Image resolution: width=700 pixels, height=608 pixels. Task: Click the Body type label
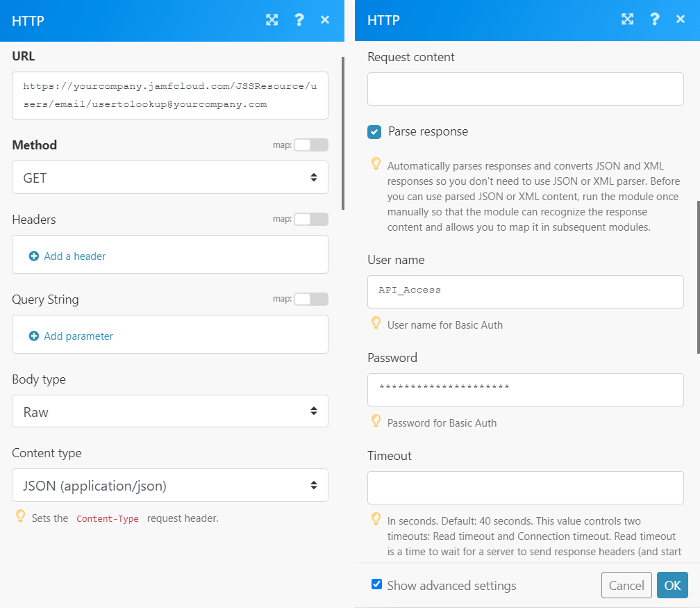click(x=39, y=379)
